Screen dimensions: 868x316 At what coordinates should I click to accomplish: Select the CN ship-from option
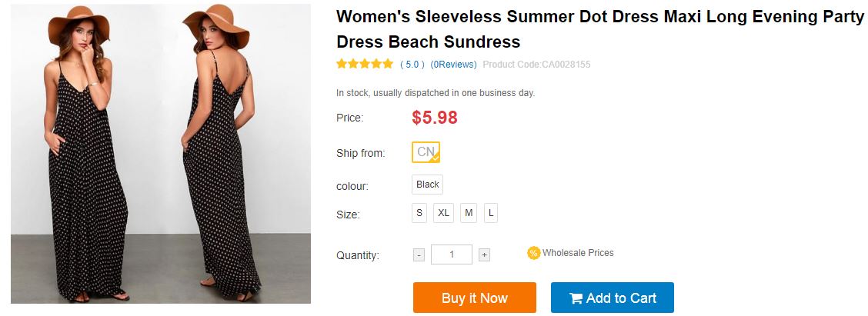point(426,152)
